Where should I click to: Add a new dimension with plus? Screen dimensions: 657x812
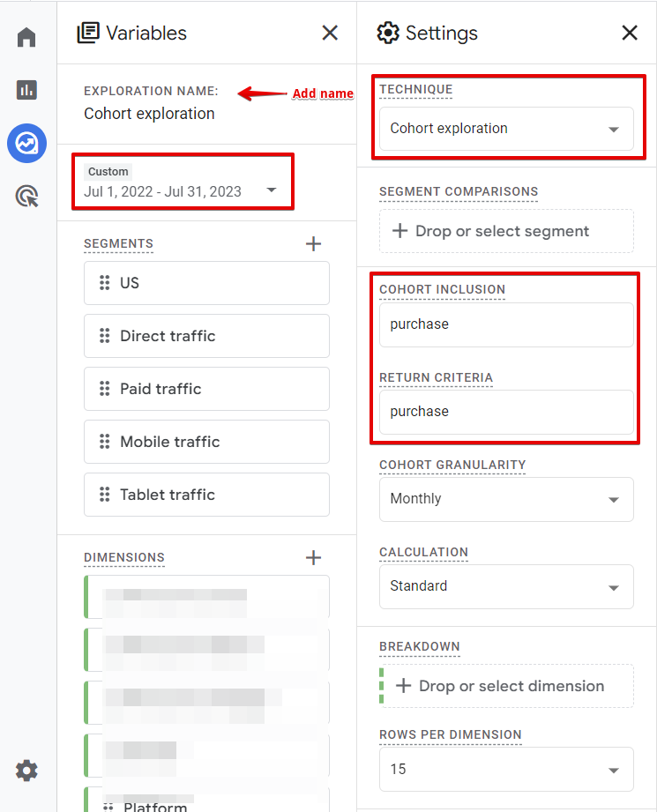point(313,557)
